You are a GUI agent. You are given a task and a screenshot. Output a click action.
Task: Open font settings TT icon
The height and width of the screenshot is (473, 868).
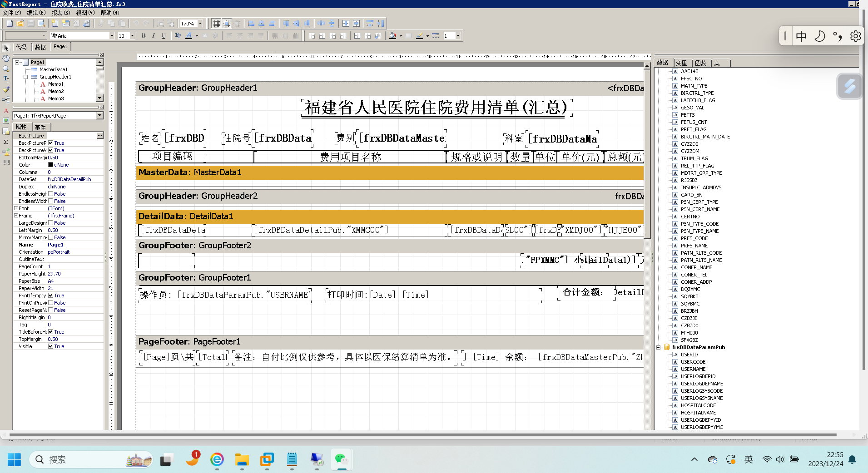pos(178,35)
